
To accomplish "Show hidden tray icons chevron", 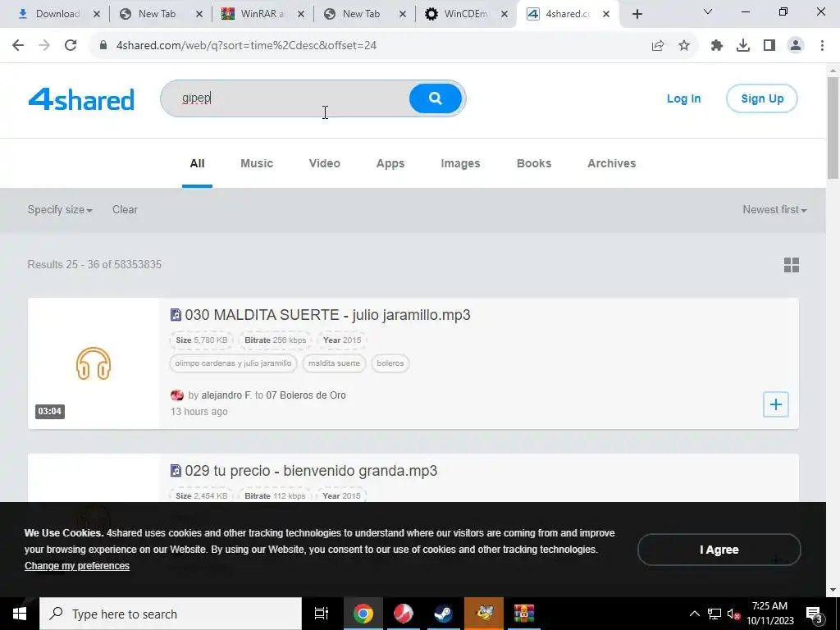I will (694, 614).
